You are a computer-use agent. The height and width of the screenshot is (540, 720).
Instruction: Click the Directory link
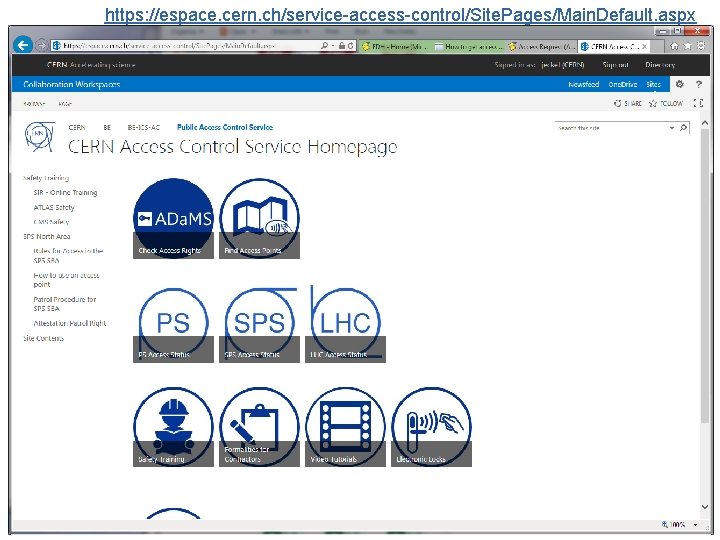(660, 65)
